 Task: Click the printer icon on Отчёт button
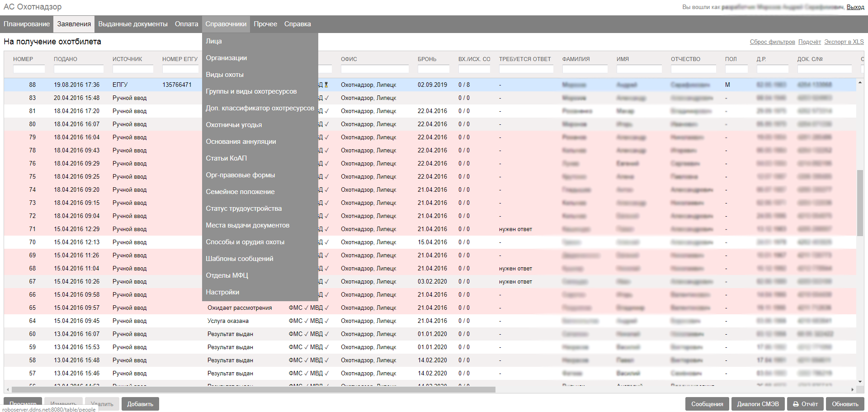tap(796, 404)
